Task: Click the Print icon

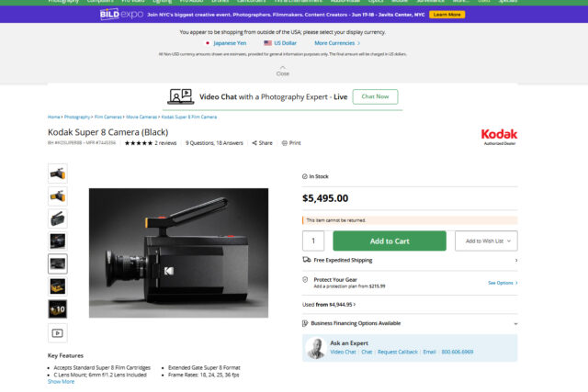Action: pos(284,143)
